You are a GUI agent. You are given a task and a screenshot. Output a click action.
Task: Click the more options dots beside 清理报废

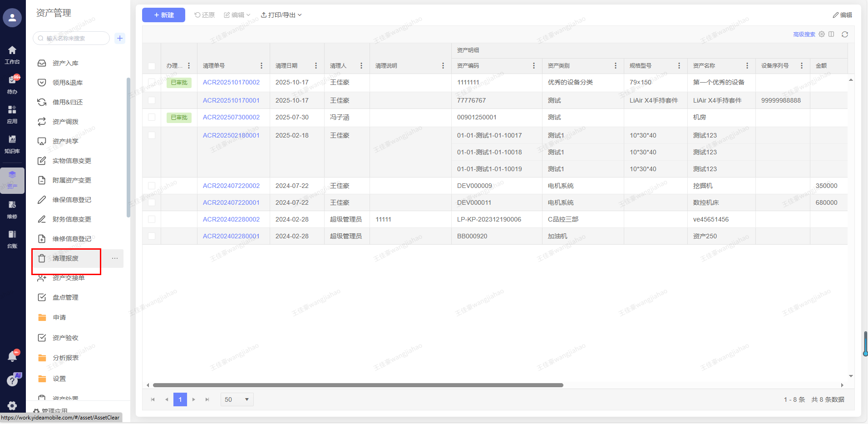(x=115, y=258)
